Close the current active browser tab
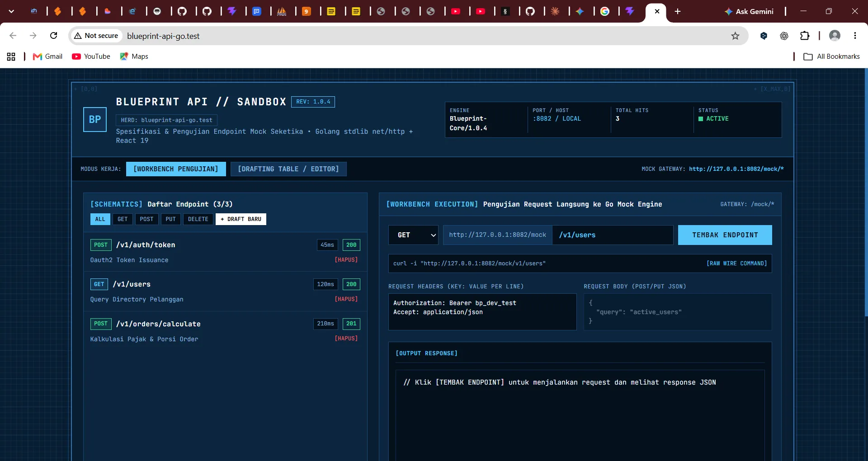The height and width of the screenshot is (461, 868). point(657,11)
